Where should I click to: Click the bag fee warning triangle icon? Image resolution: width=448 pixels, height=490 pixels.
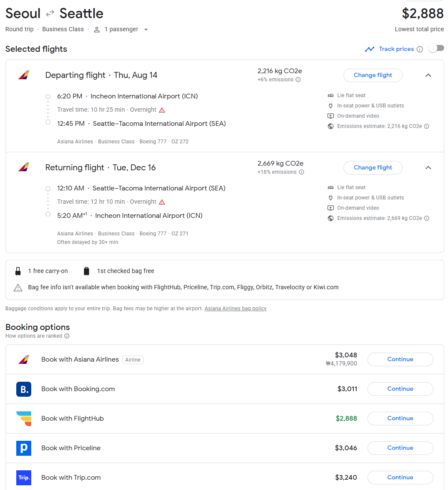[x=18, y=288]
